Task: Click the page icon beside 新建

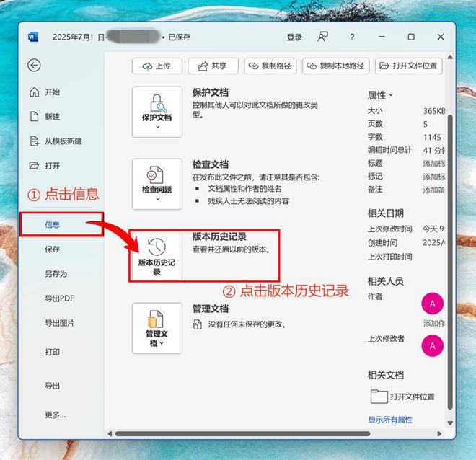Action: click(x=34, y=116)
